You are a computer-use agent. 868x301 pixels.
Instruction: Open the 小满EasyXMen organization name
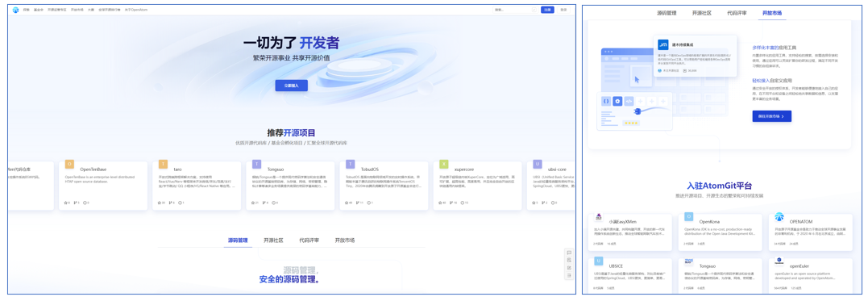pyautogui.click(x=623, y=221)
